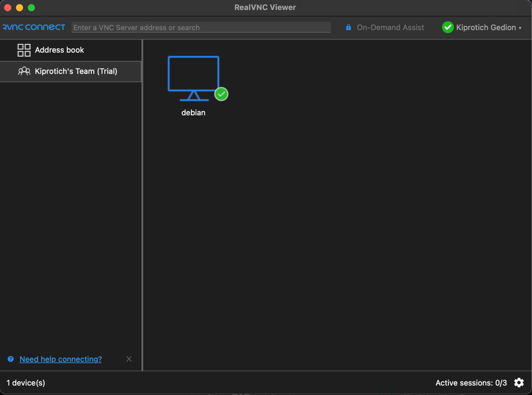532x395 pixels.
Task: Click On-Demand Assist
Action: pyautogui.click(x=390, y=27)
